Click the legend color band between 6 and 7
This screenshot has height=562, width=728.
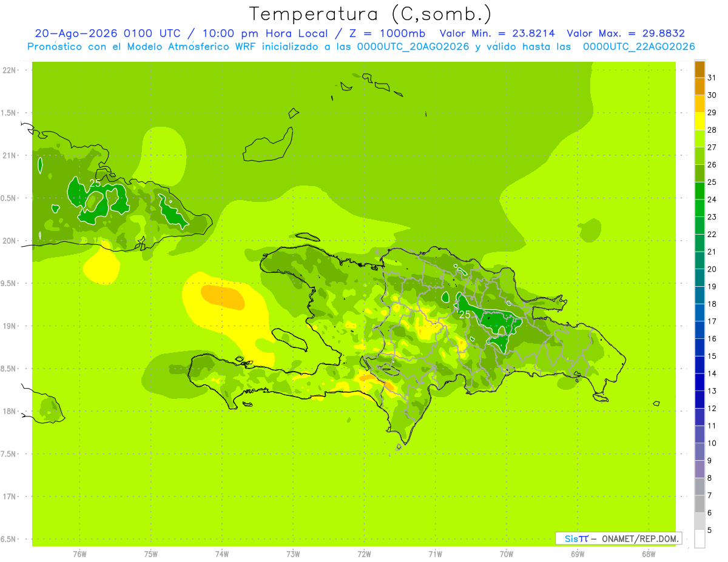point(699,504)
